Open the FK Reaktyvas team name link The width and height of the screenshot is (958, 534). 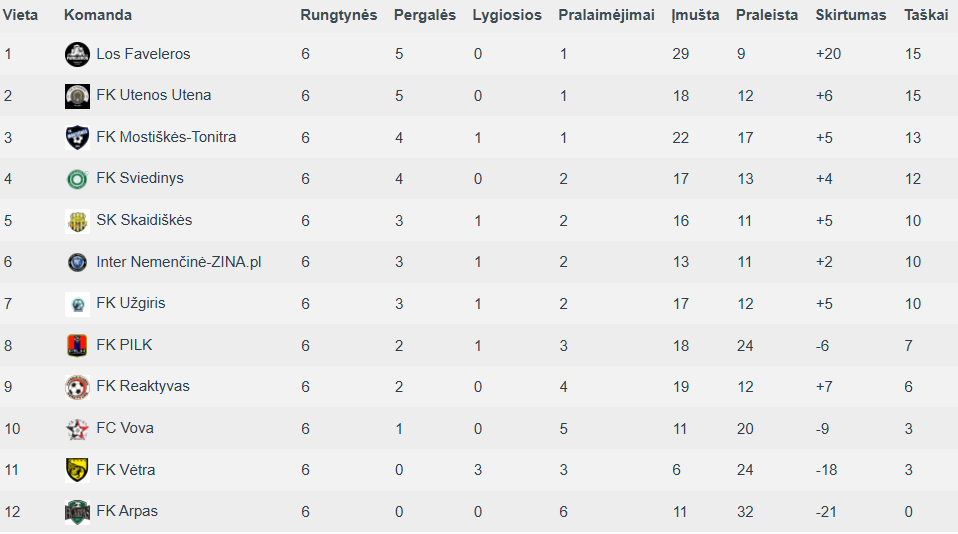coord(143,386)
